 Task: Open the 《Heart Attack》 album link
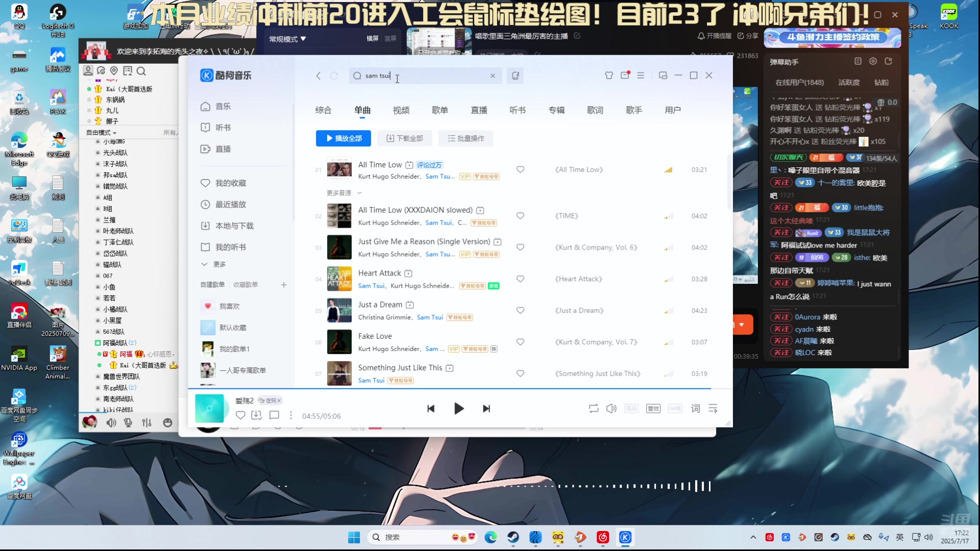click(578, 279)
